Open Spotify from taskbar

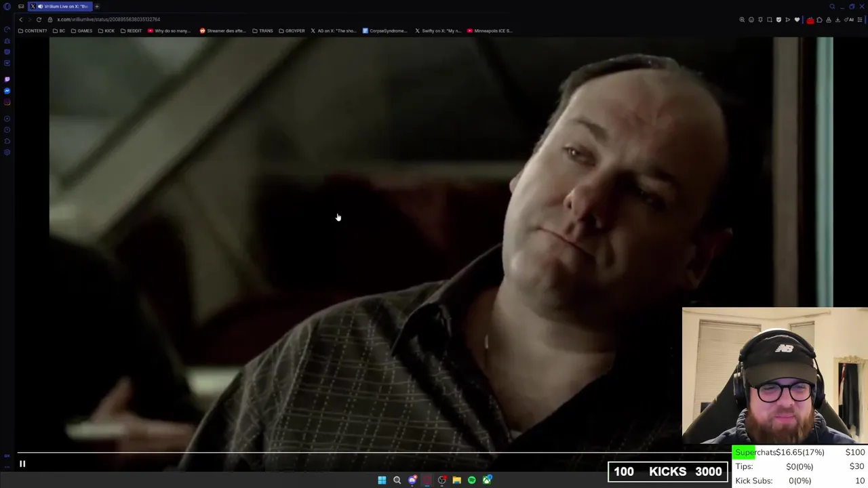[471, 480]
